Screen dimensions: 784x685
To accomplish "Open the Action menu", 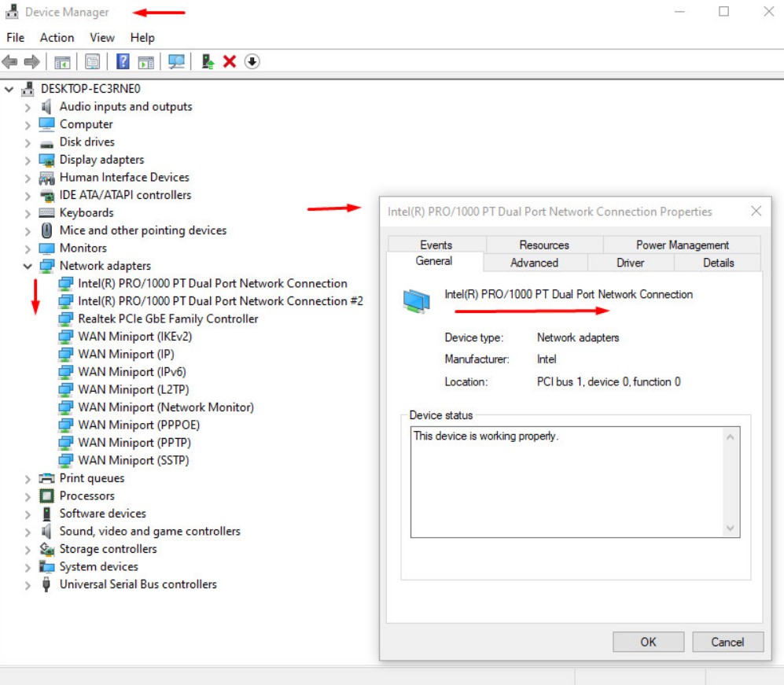I will point(57,38).
